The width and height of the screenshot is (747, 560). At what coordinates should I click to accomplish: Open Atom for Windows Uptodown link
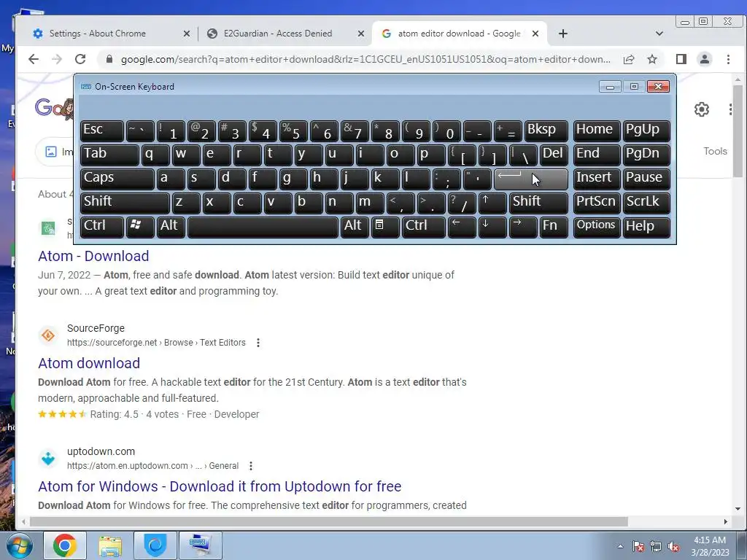coord(220,486)
